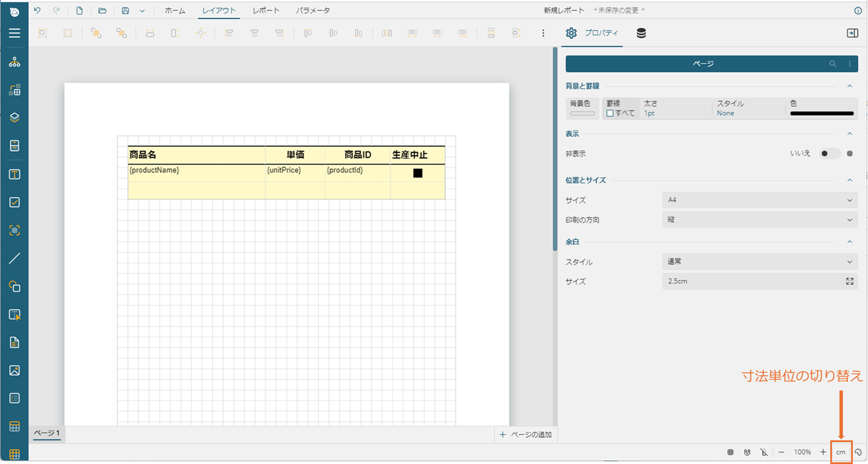This screenshot has width=868, height=464.
Task: Open the group editor icon in the sidebar
Action: point(15,90)
